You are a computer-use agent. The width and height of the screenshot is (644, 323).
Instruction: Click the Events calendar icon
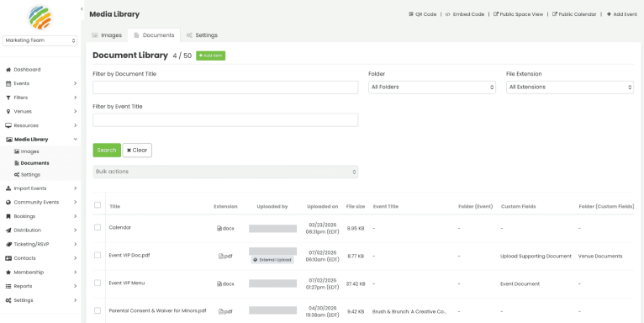(8, 84)
